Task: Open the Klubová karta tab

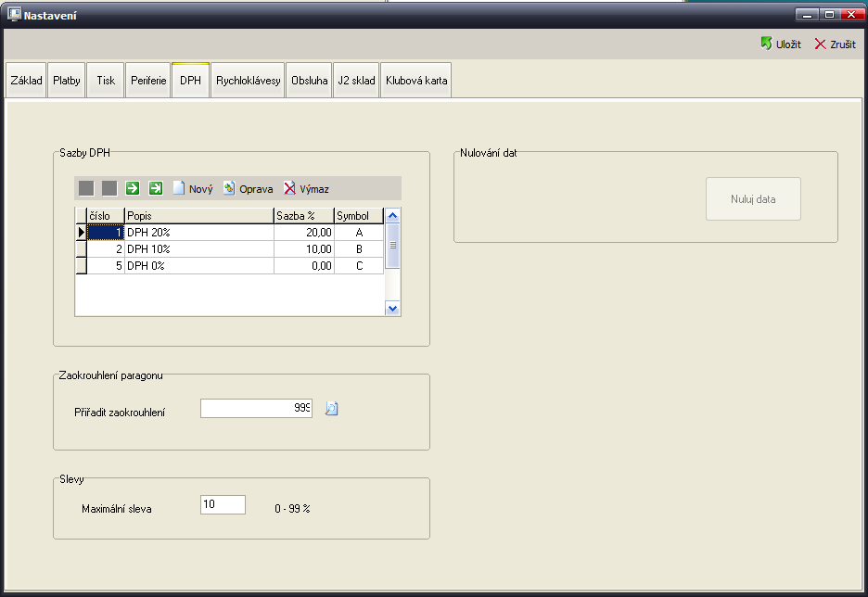Action: (x=416, y=81)
